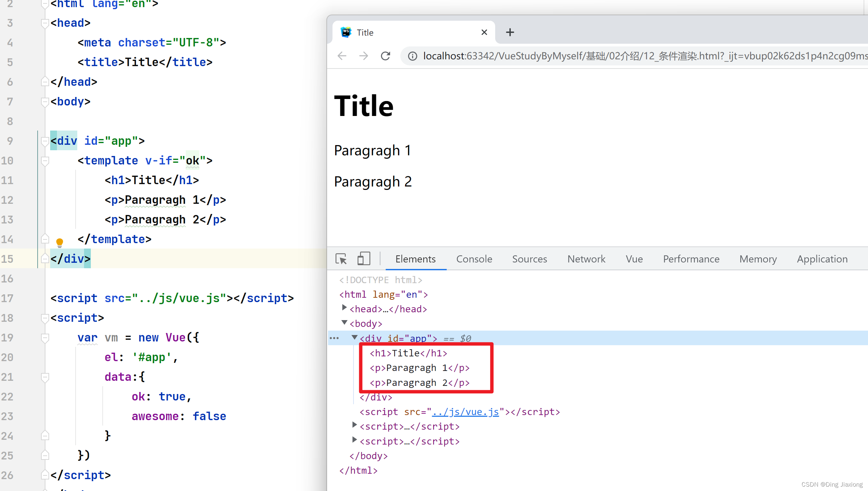Click the intention lightbulb on line 14
Image resolution: width=868 pixels, height=491 pixels.
(x=60, y=242)
